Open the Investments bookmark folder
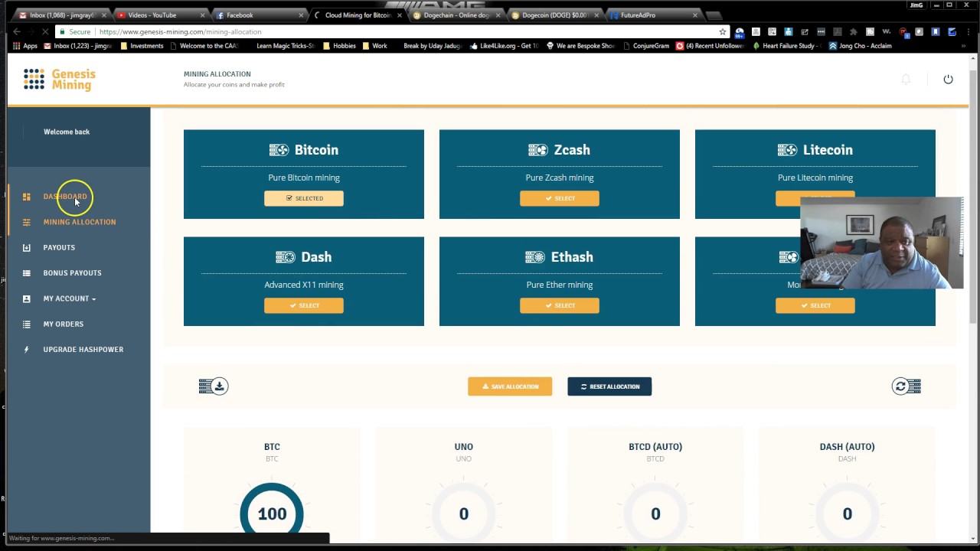Image resolution: width=980 pixels, height=551 pixels. click(142, 46)
